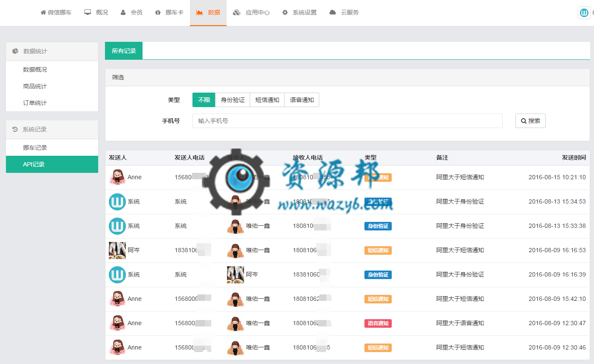Focus the 输入手机号 phone input field

(x=347, y=121)
